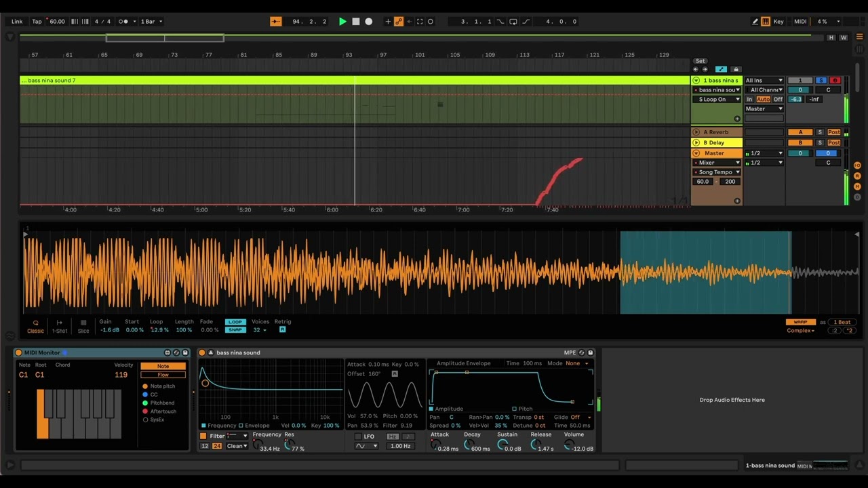Click the Link button

point(17,21)
